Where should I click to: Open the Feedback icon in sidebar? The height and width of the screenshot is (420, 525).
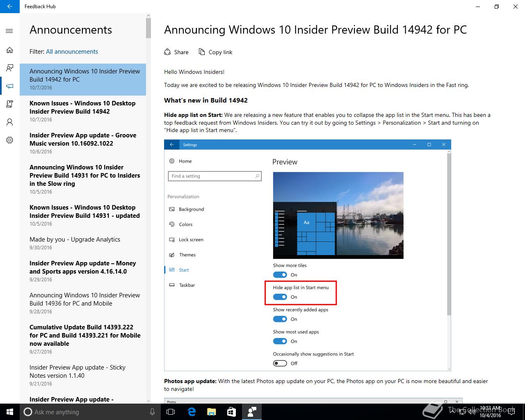[9, 68]
